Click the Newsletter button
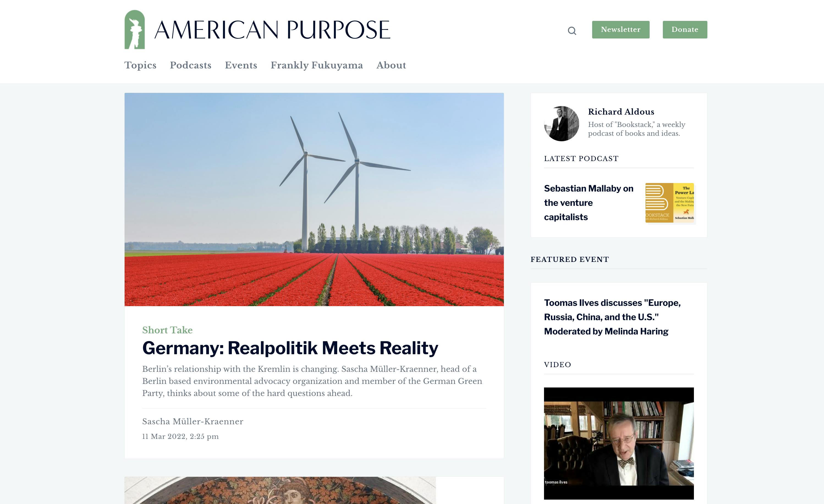The width and height of the screenshot is (824, 504). (x=620, y=29)
